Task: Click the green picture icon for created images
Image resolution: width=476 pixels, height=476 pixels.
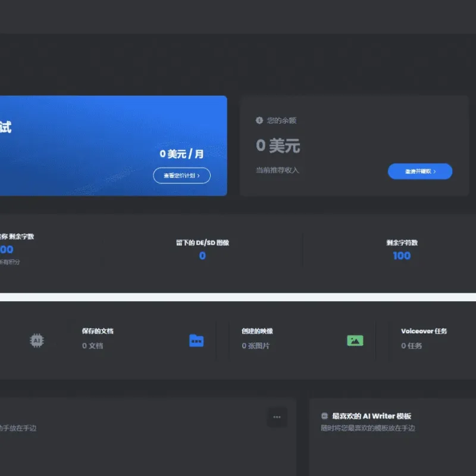Action: [355, 340]
